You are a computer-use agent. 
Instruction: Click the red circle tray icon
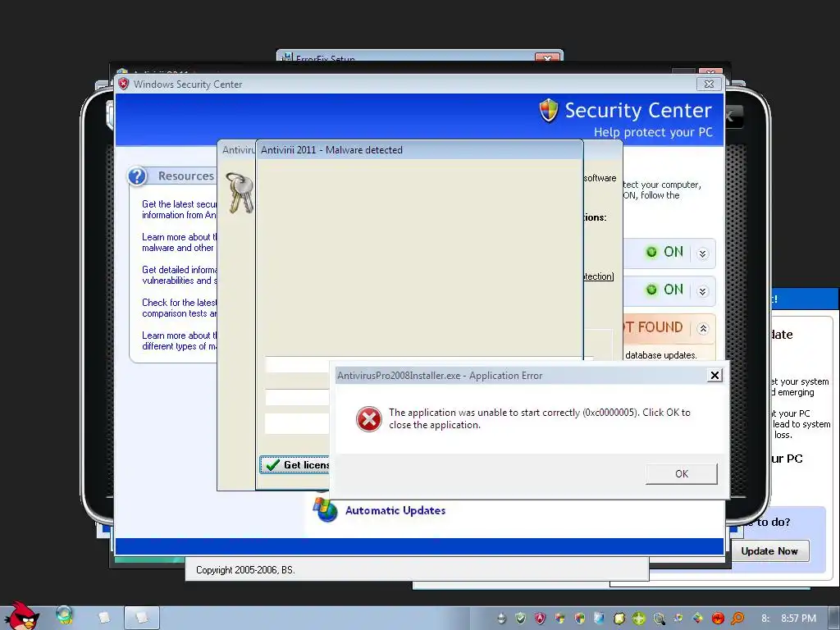tap(718, 619)
